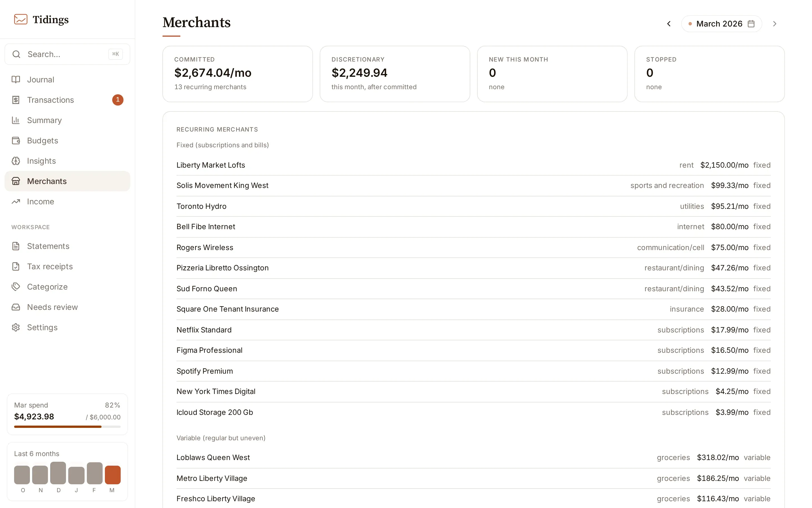Viewport: 812px width, 508px height.
Task: Open the Insights page
Action: (67, 161)
